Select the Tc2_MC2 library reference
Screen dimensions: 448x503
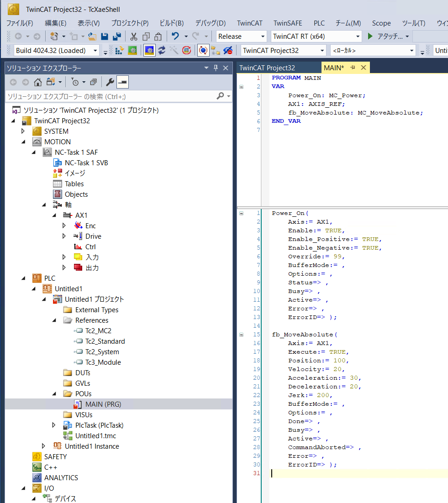(98, 331)
